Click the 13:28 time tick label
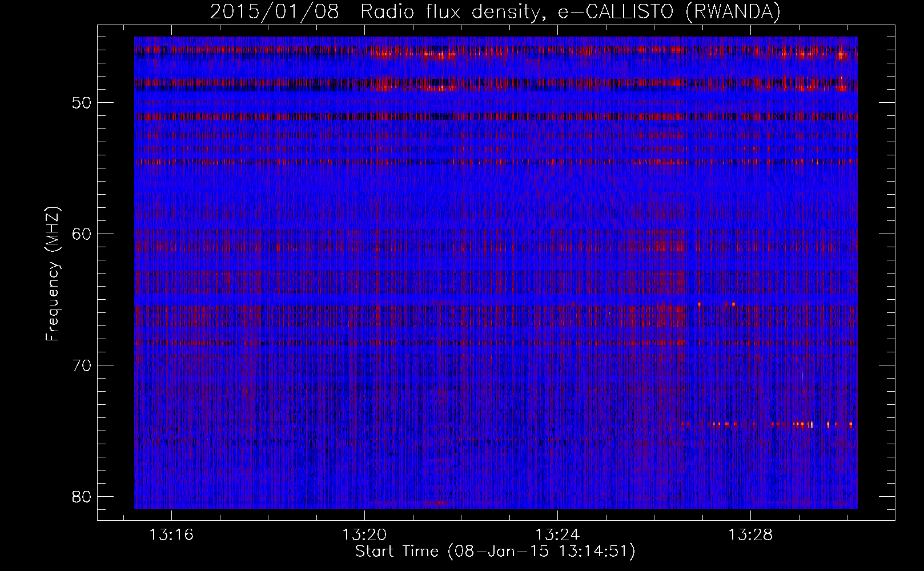 750,535
